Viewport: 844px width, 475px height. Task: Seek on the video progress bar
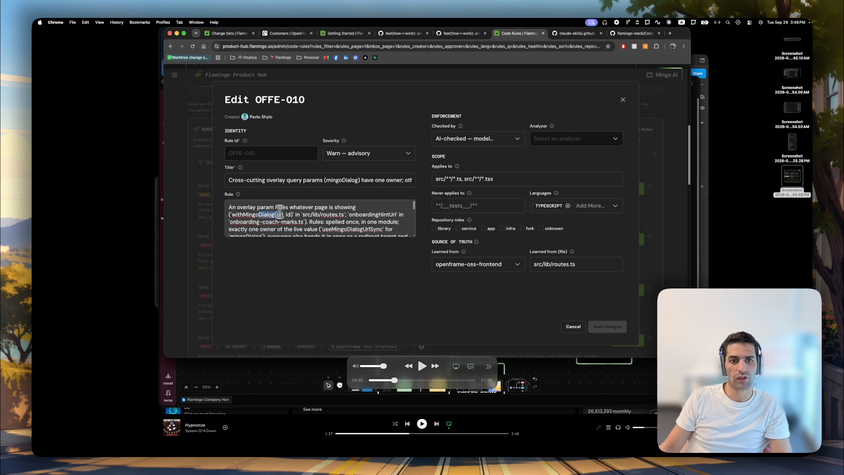[422, 380]
